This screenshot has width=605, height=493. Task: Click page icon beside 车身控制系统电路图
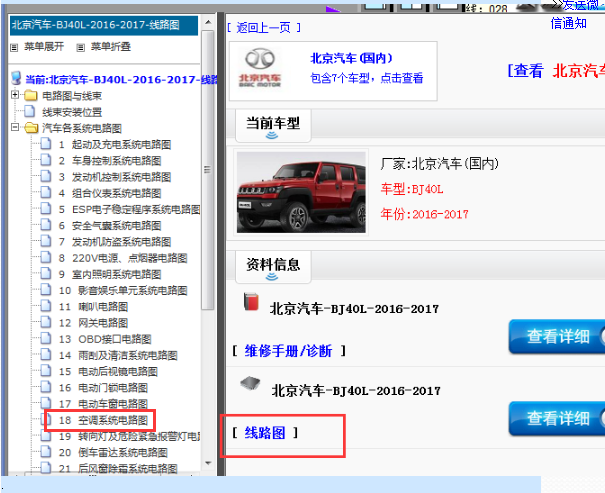pos(46,160)
